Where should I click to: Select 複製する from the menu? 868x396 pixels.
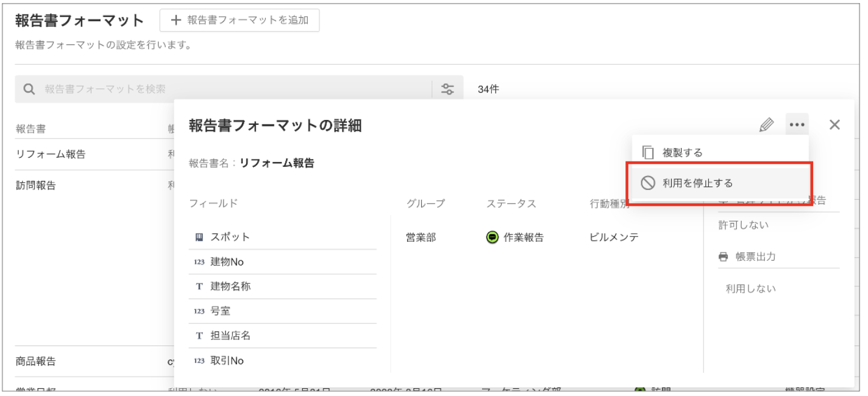720,152
